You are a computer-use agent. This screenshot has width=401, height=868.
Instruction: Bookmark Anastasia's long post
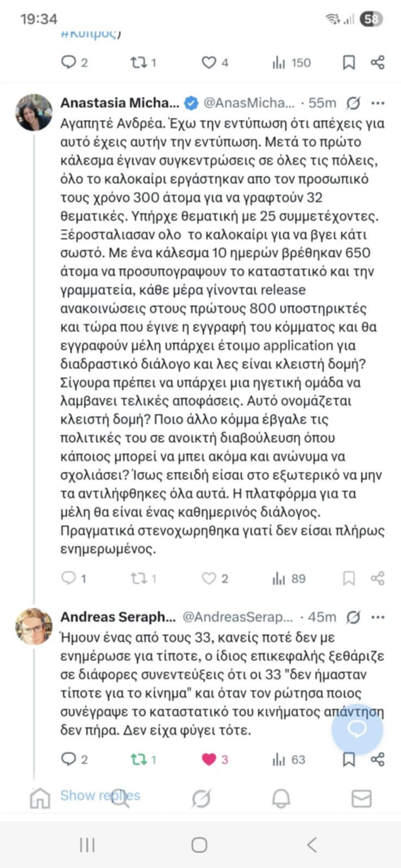coord(349,578)
